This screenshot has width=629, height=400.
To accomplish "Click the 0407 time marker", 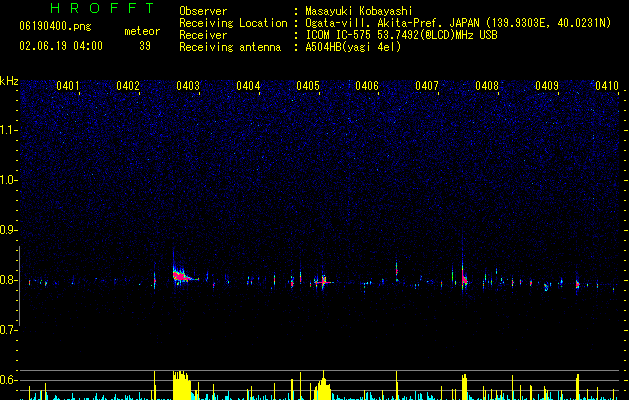I will click(x=427, y=86).
